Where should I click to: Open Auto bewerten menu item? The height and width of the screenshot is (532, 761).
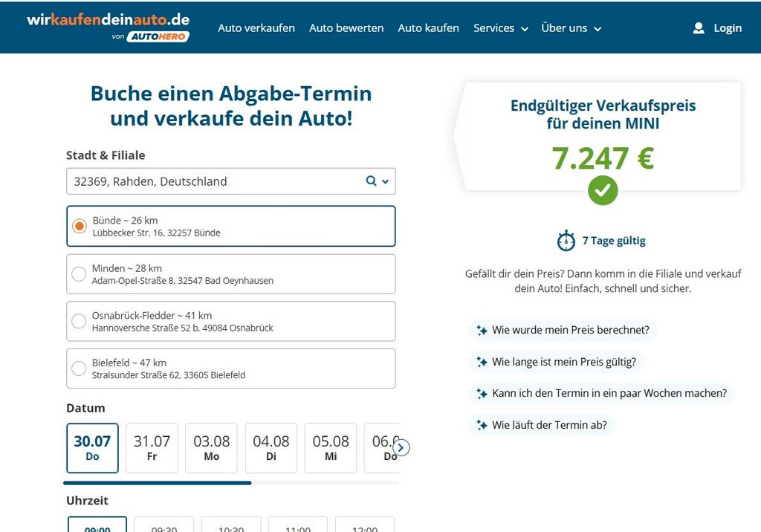tap(346, 28)
